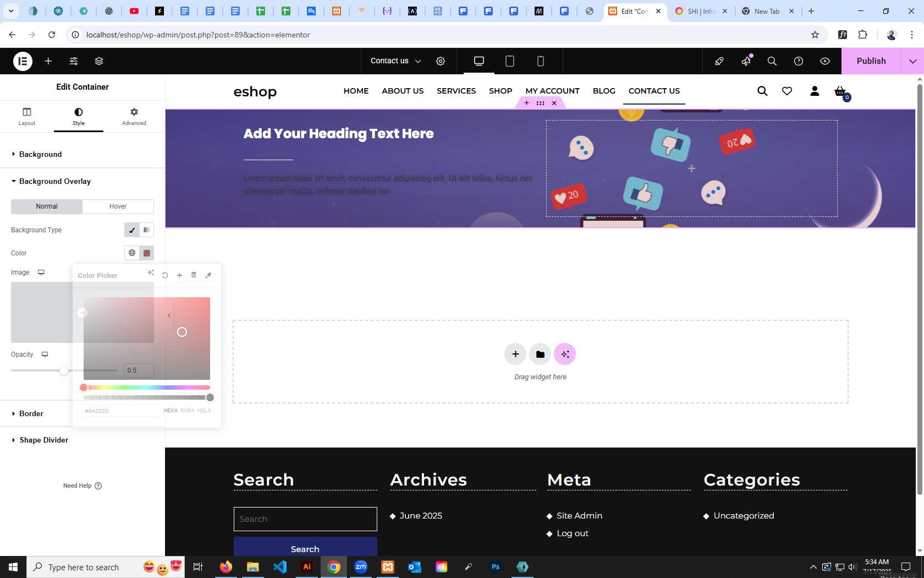The width and height of the screenshot is (924, 578).
Task: Click the Opacity slider handle
Action: (x=64, y=370)
